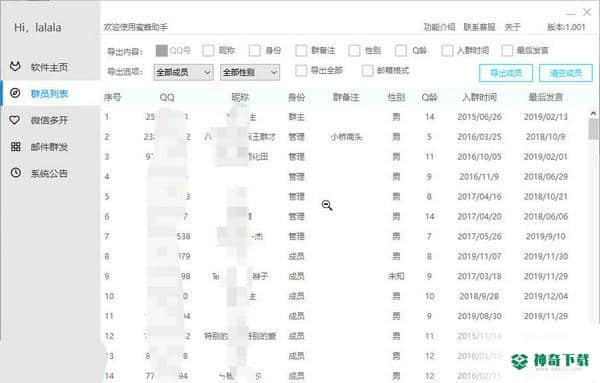Select 版本:1.001 version label
The height and width of the screenshot is (383, 600).
pos(566,27)
